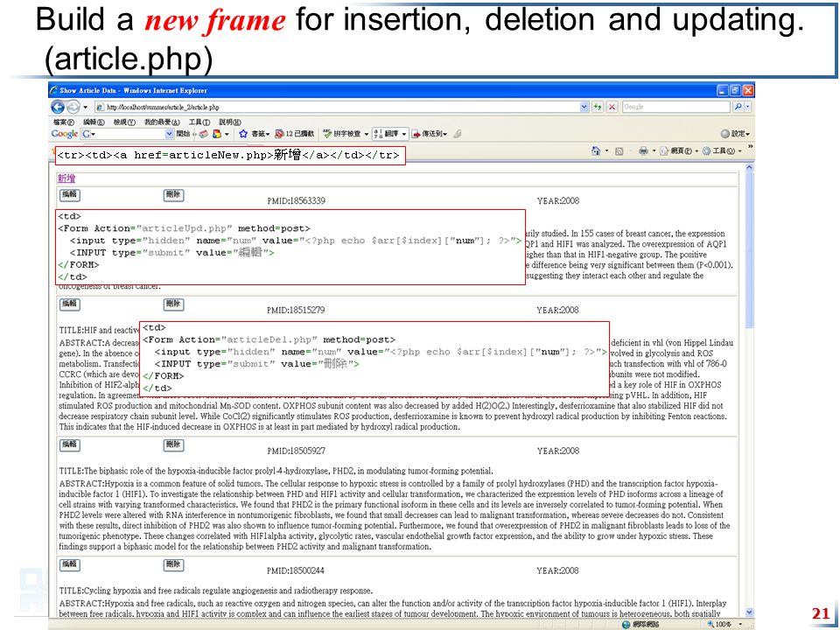Viewport: 840px width, 630px height.
Task: Refresh the page with the green arrows icon
Action: (x=598, y=107)
